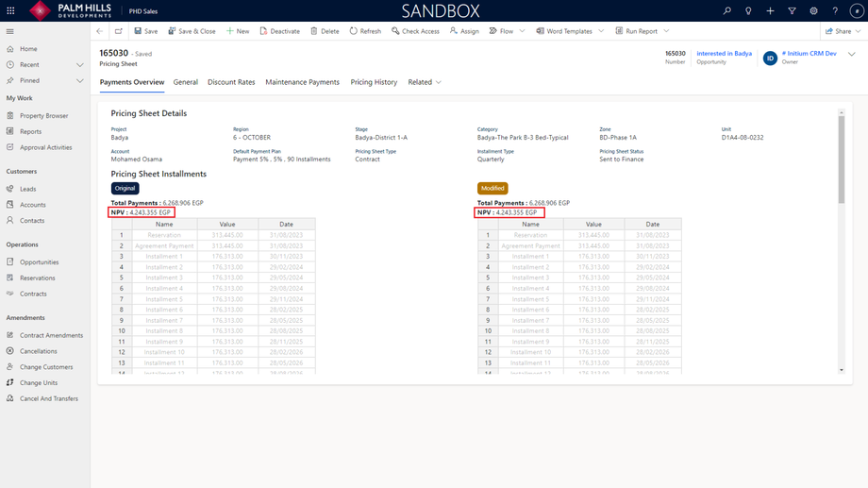Switch to the General tab
Screen dimensions: 868x488
(x=186, y=82)
